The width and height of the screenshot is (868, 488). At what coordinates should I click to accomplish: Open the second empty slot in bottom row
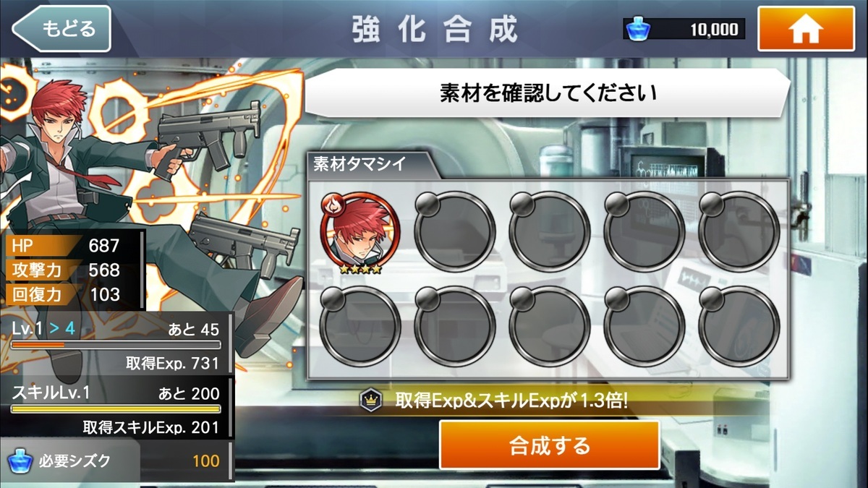pos(455,327)
